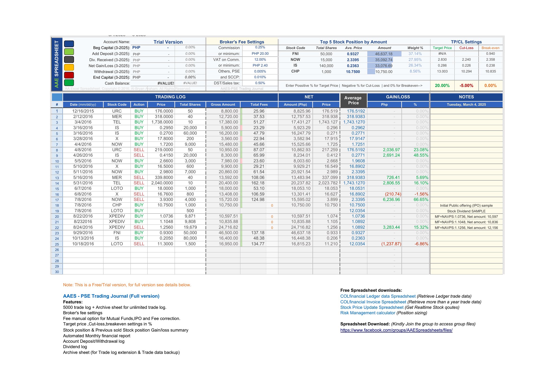
Task: Select the VAT on Comm. 12.00% cell
Action: pyautogui.click(x=260, y=60)
